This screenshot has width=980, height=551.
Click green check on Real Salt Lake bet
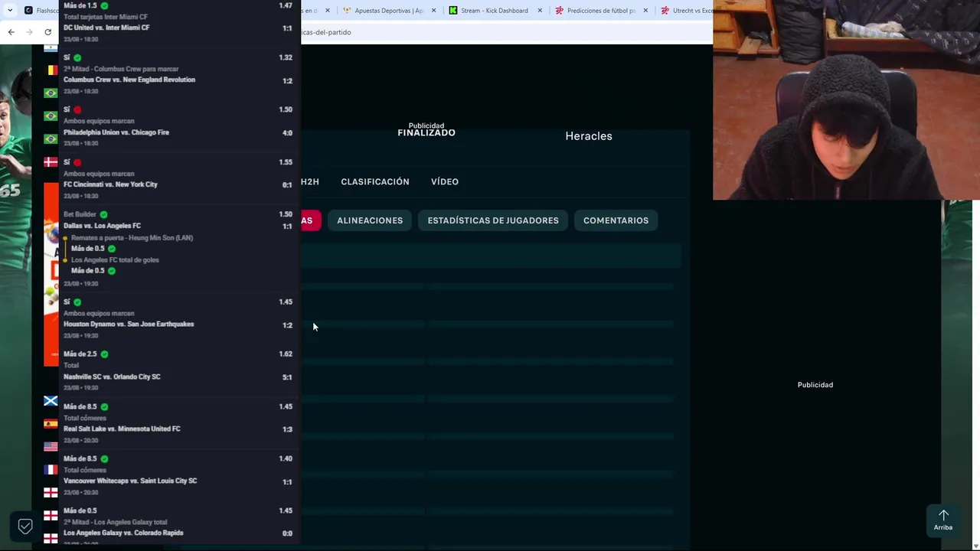[x=104, y=406]
